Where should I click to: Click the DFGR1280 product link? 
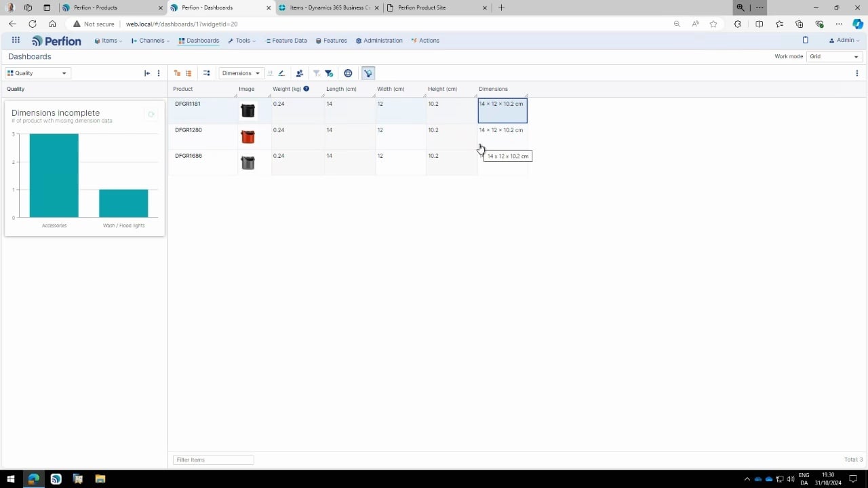click(188, 129)
